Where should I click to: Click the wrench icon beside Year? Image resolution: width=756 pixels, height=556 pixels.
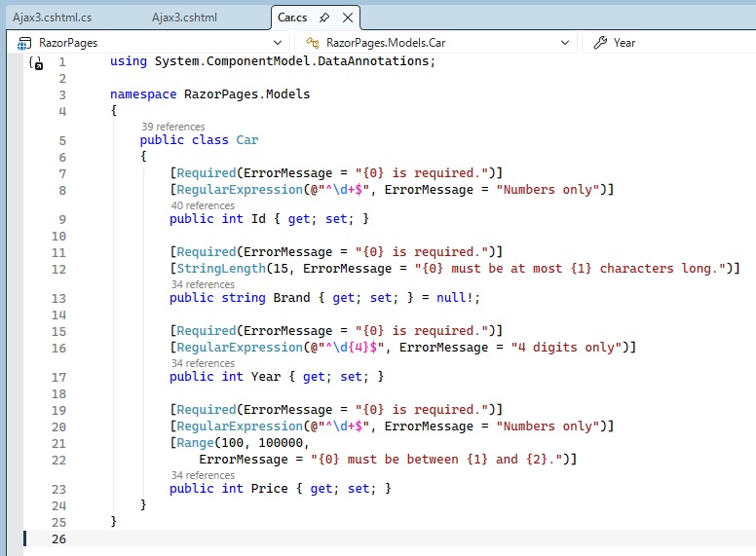pos(600,43)
